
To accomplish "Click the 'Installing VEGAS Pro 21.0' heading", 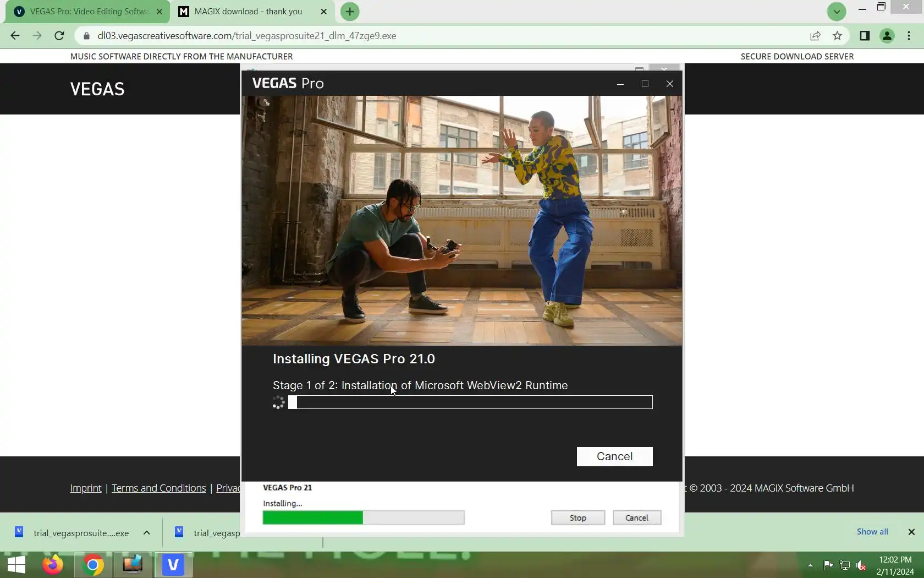I will [354, 359].
